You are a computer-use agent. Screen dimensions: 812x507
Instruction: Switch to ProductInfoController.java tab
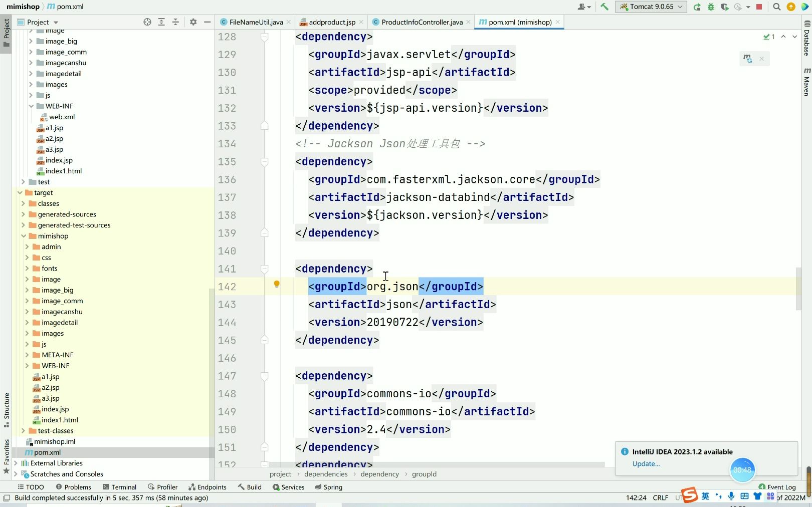(422, 22)
